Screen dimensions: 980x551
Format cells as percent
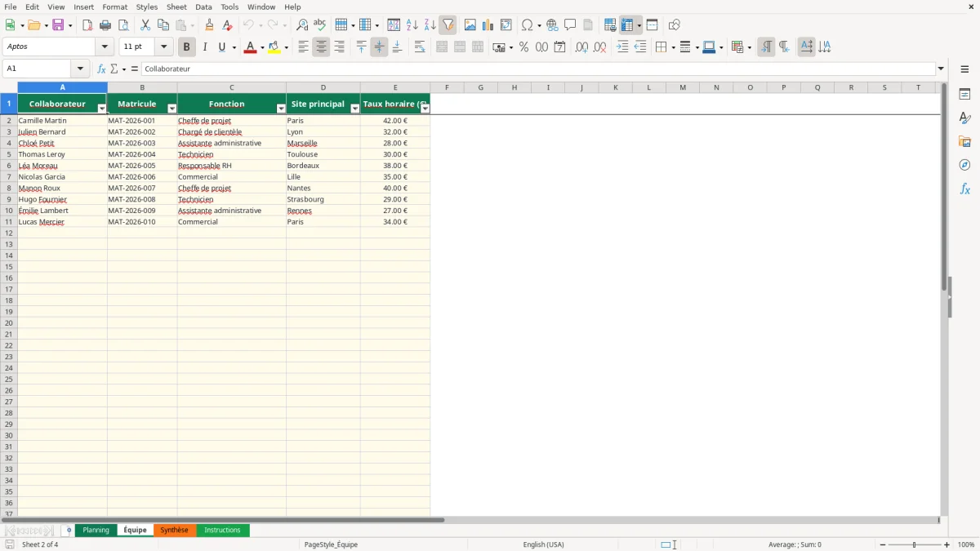tap(523, 47)
